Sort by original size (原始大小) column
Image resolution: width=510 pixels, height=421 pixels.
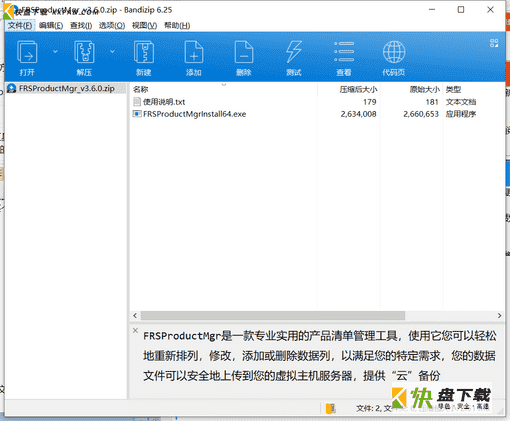(411, 89)
